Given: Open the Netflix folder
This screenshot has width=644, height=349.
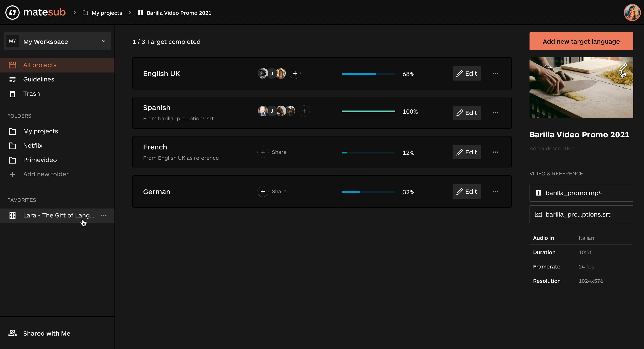Looking at the screenshot, I should point(33,146).
